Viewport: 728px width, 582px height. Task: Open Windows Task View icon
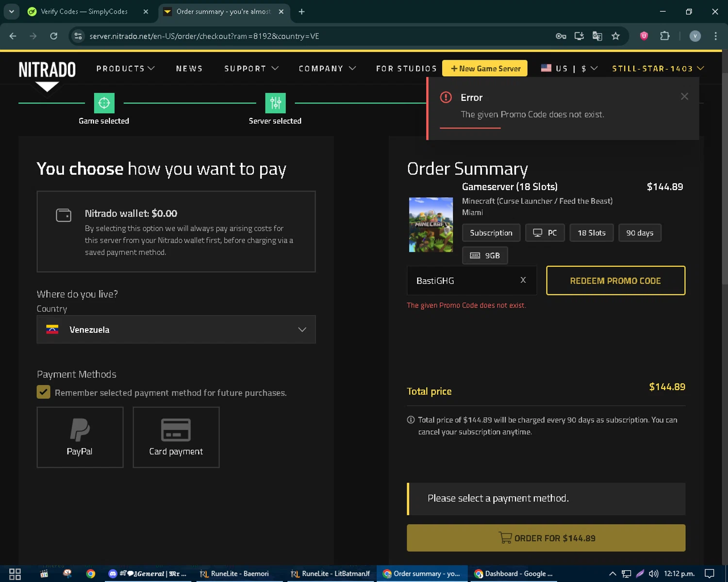coord(15,574)
